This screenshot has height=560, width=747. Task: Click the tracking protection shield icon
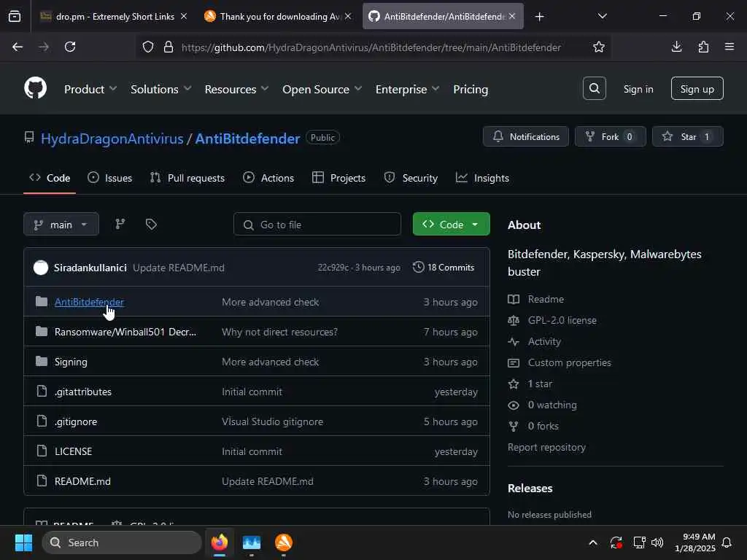point(148,47)
